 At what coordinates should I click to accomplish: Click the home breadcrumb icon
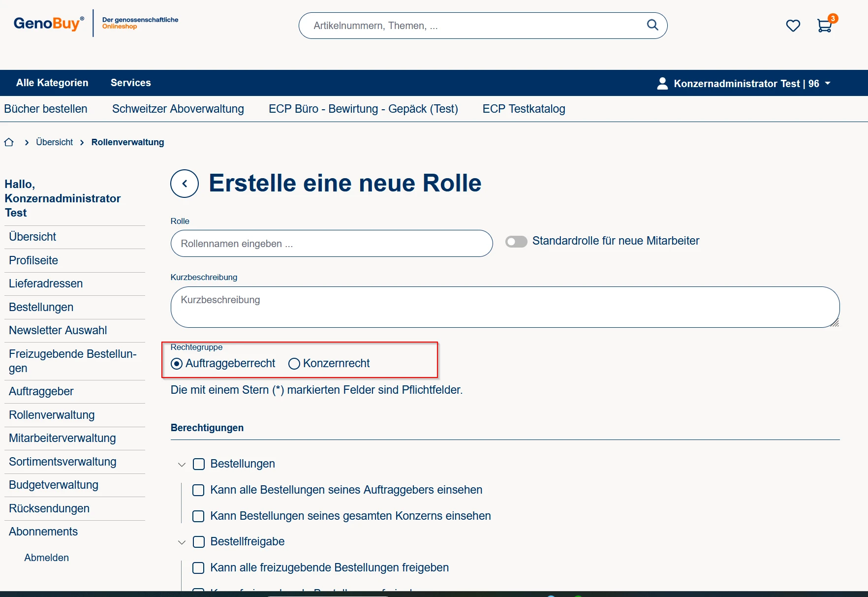pos(9,142)
